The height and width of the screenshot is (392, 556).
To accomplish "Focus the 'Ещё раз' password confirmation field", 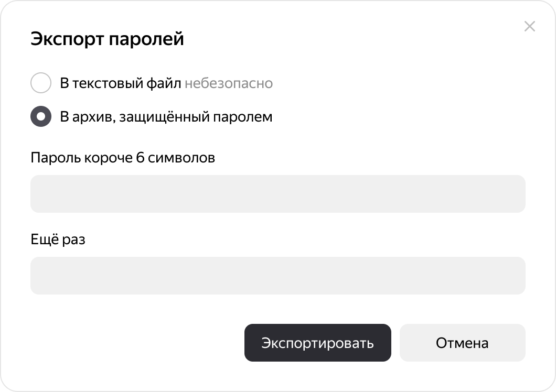I will 277,276.
